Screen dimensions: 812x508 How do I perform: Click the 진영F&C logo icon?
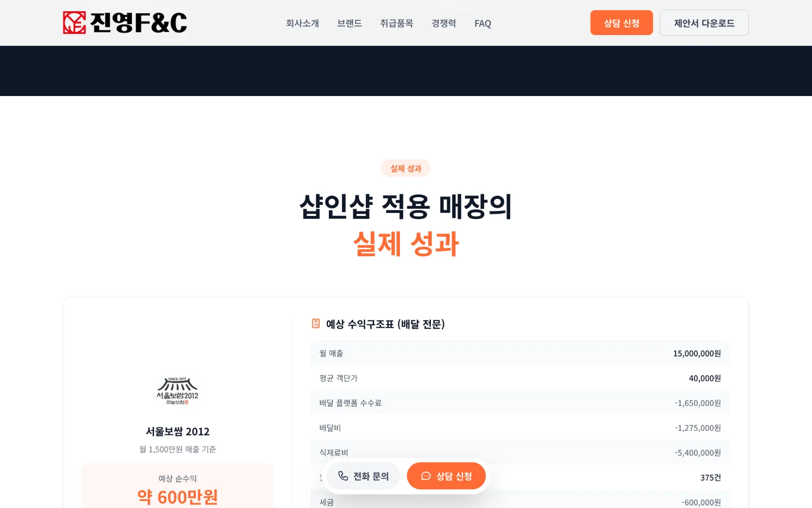75,23
